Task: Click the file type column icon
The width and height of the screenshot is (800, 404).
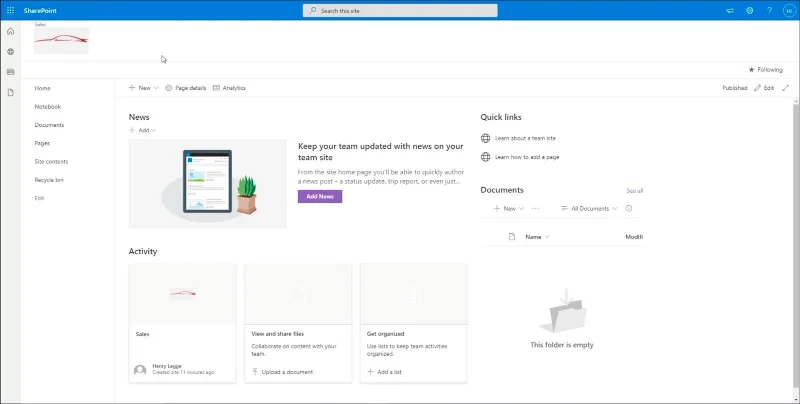Action: click(512, 237)
